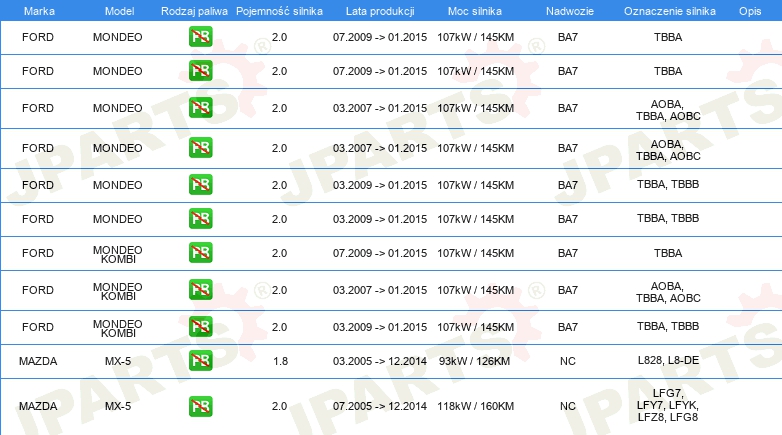782x435 pixels.
Task: Click the Rodzaj paliwa column header
Action: point(194,11)
